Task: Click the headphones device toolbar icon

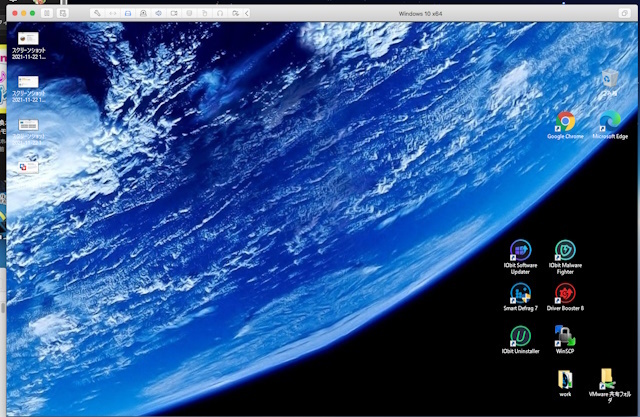Action: (x=220, y=13)
